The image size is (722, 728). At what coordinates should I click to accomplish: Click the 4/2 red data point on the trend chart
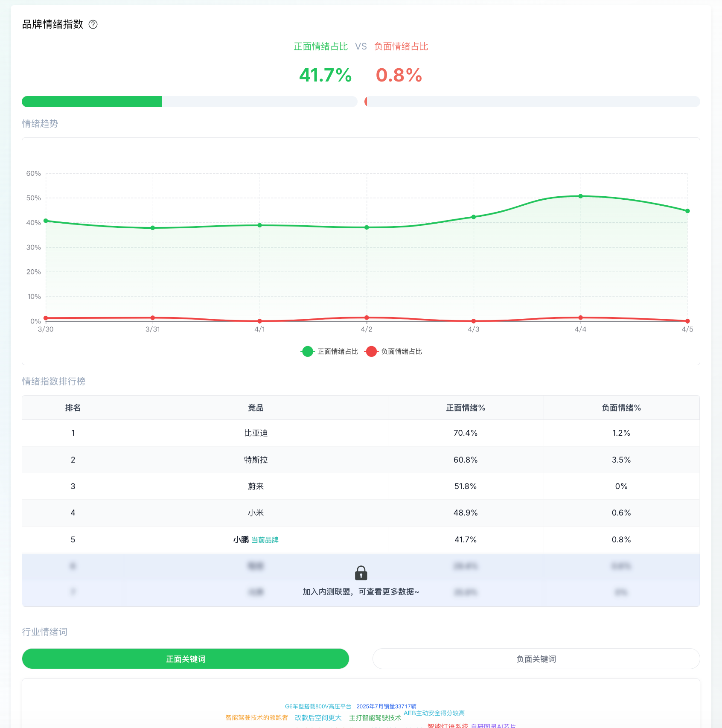point(367,317)
